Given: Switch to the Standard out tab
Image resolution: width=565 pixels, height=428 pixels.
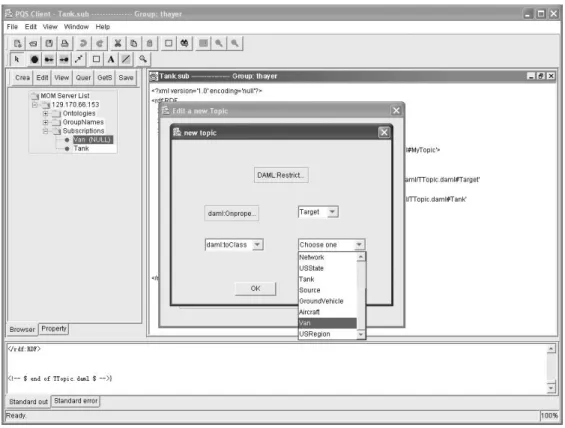Looking at the screenshot, I should (x=28, y=401).
